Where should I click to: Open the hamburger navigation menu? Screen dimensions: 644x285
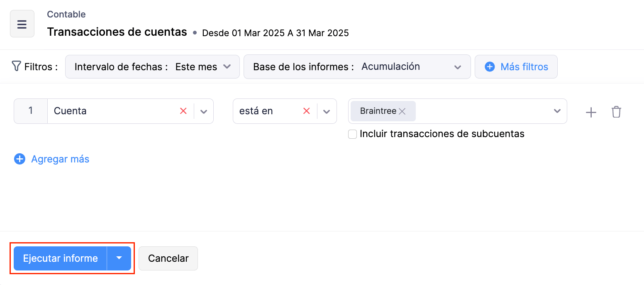pyautogui.click(x=22, y=23)
